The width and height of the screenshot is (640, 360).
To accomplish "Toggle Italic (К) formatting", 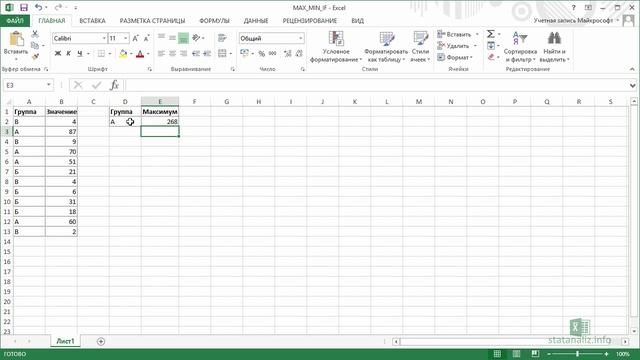I will click(69, 53).
